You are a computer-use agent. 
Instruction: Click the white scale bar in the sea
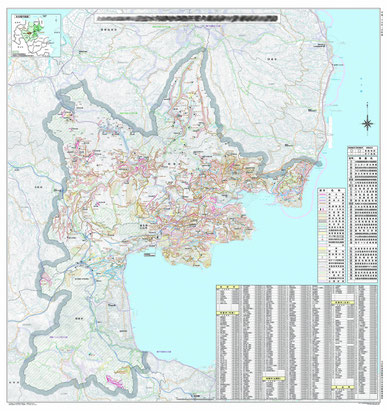(330, 132)
